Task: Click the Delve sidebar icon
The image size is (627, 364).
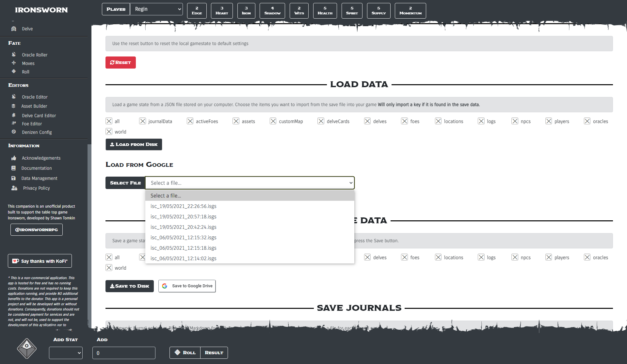Action: [14, 29]
